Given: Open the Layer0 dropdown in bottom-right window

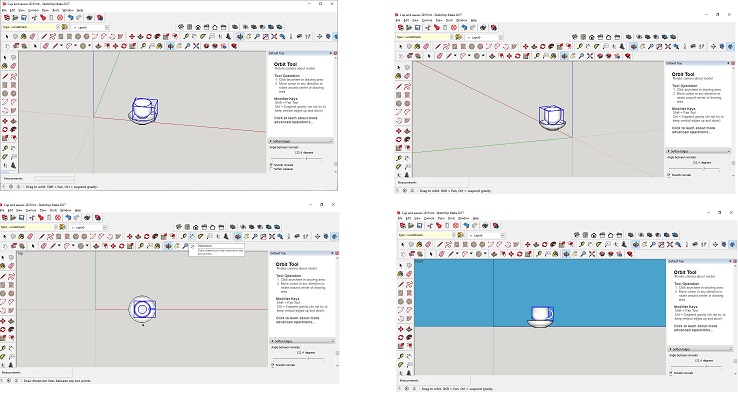Looking at the screenshot, I should 502,235.
